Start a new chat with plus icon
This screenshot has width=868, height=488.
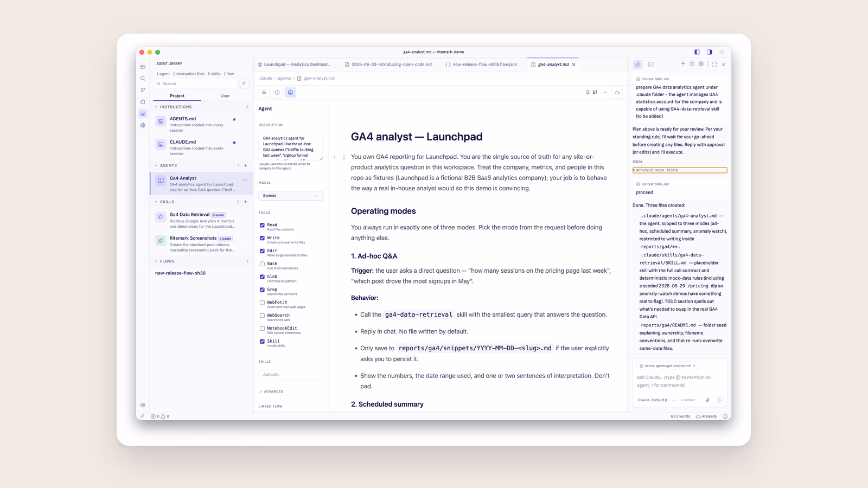coord(683,64)
